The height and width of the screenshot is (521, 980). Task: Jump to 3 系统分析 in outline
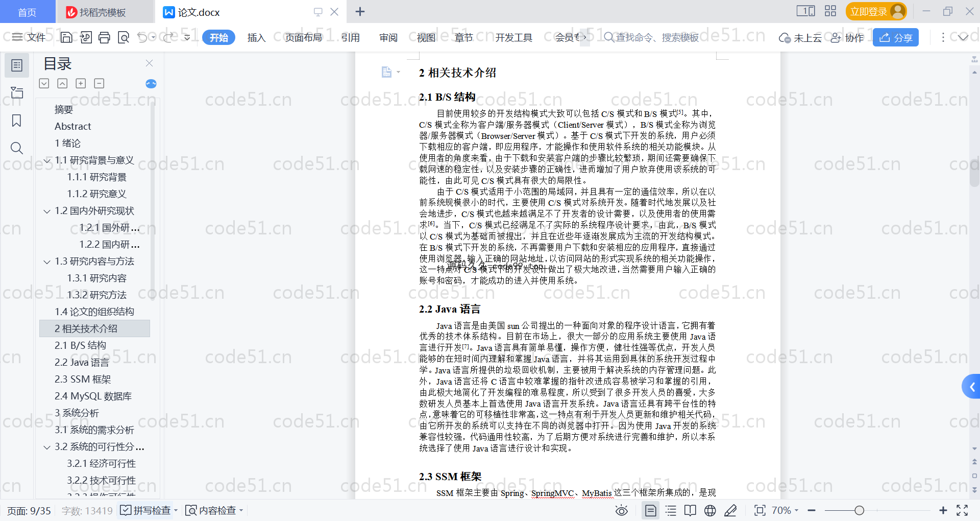point(77,413)
